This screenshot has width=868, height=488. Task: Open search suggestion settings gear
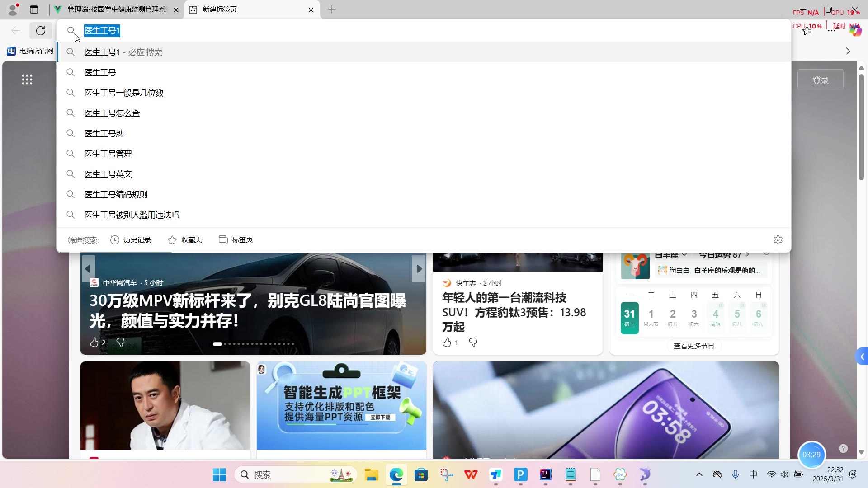(x=778, y=240)
